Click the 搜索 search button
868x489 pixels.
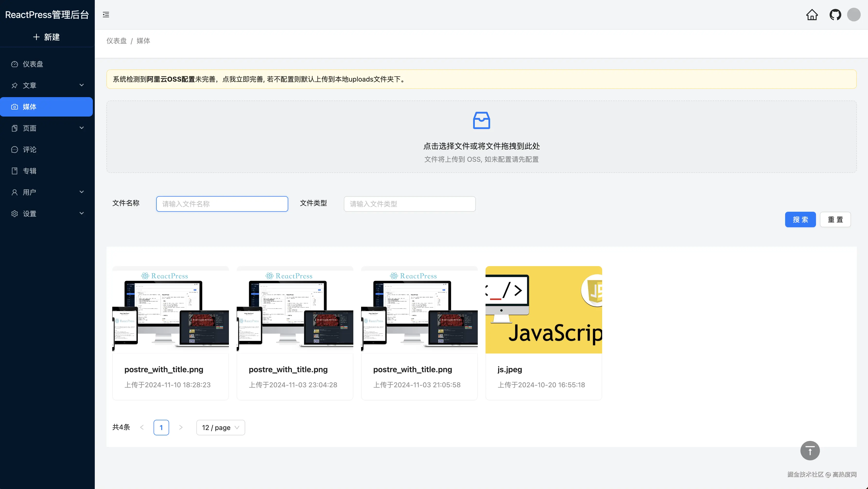[x=800, y=219]
